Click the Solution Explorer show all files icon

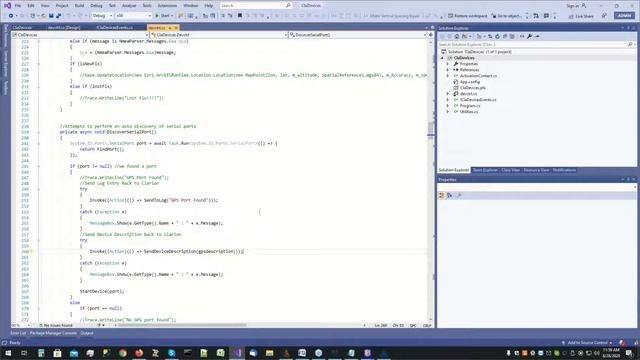click(x=512, y=36)
